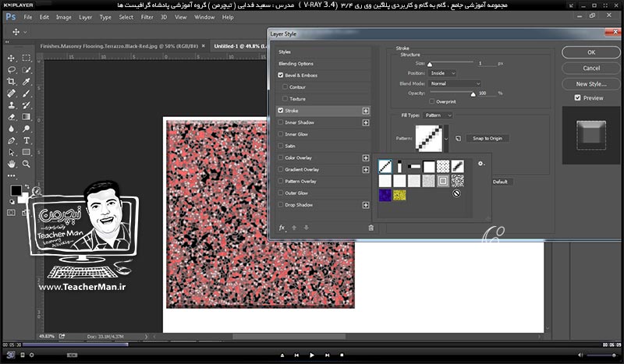Screen dimensions: 624x364
Task: Click OK in the Layer Style dialog
Action: [591, 52]
